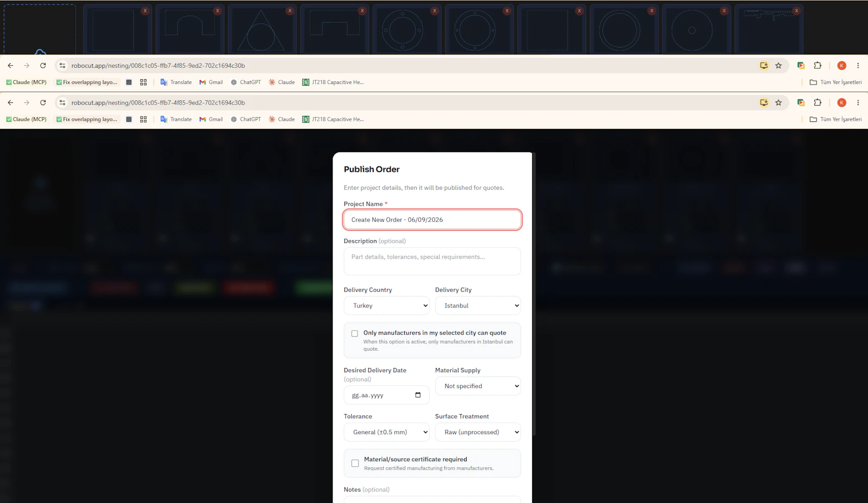Screen dimensions: 868x503
Task: Open the Material Supply dropdown
Action: click(x=478, y=386)
